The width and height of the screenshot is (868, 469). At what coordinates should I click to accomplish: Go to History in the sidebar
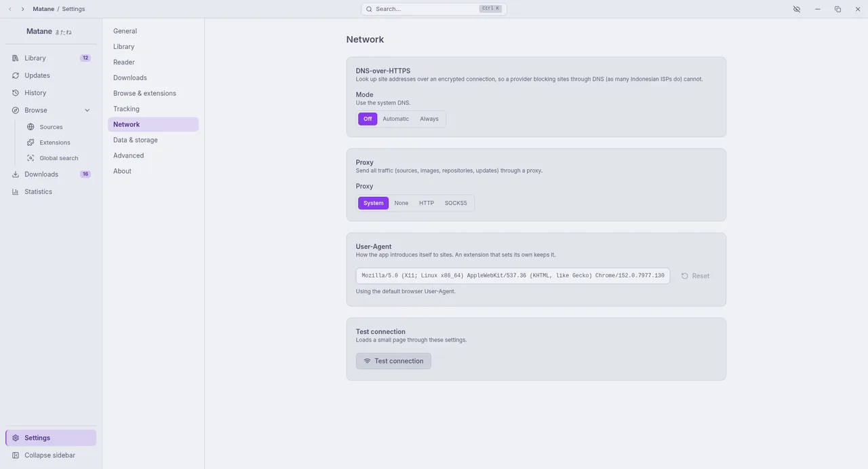[x=51, y=93]
